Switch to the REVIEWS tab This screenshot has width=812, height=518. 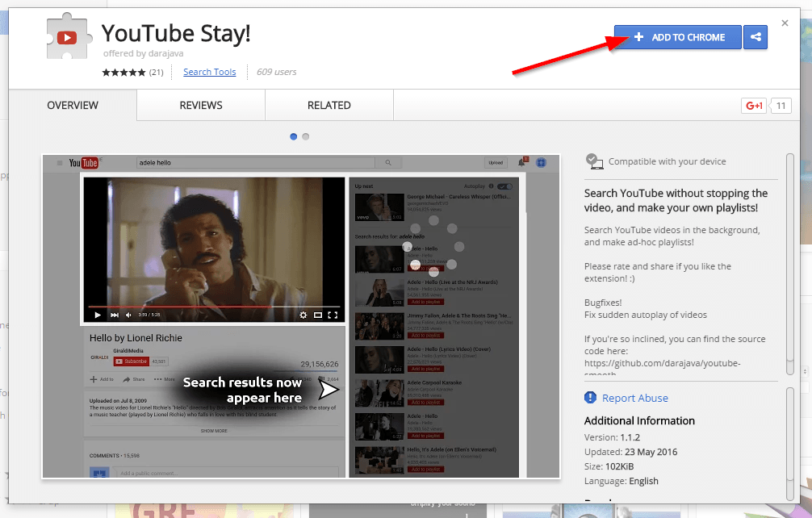pyautogui.click(x=201, y=105)
